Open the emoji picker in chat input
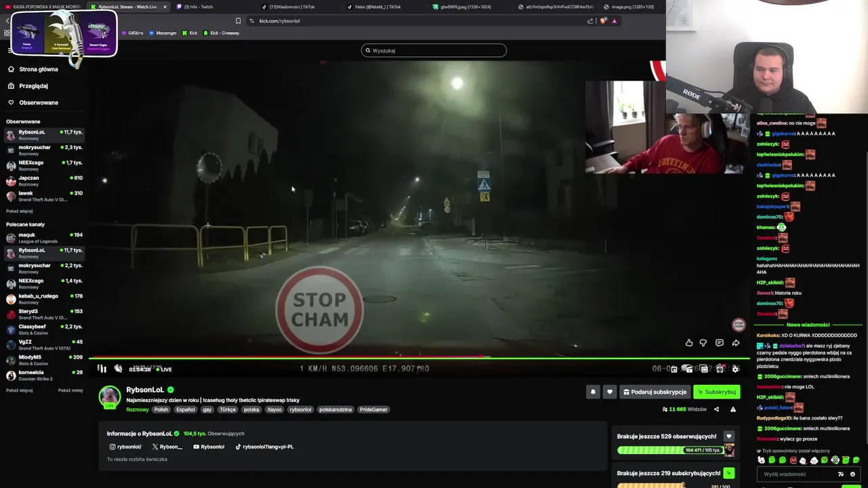 pos(852,474)
